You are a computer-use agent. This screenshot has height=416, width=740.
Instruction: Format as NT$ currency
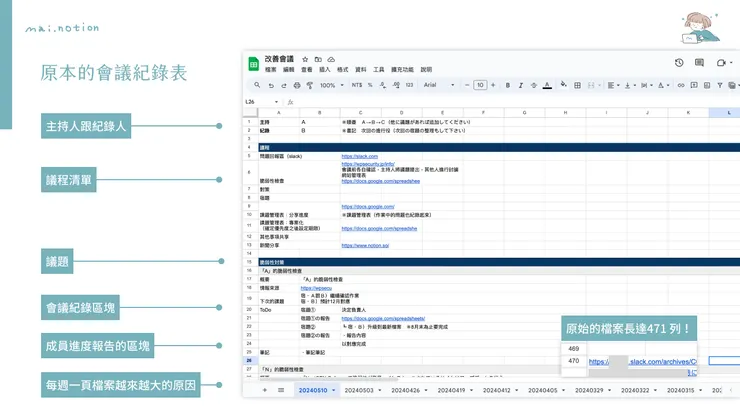pyautogui.click(x=357, y=85)
